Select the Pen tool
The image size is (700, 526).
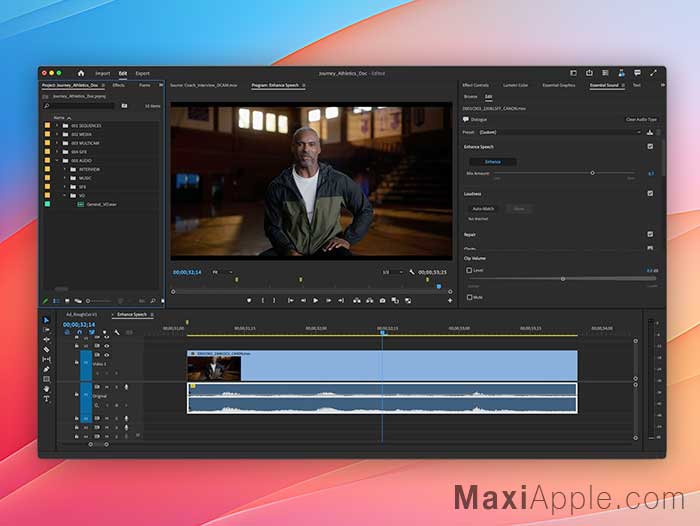46,369
